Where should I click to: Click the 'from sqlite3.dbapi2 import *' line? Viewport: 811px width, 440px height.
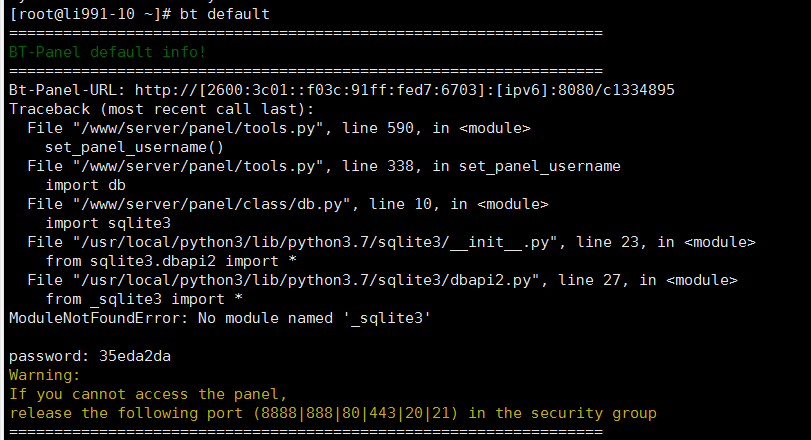tap(171, 261)
